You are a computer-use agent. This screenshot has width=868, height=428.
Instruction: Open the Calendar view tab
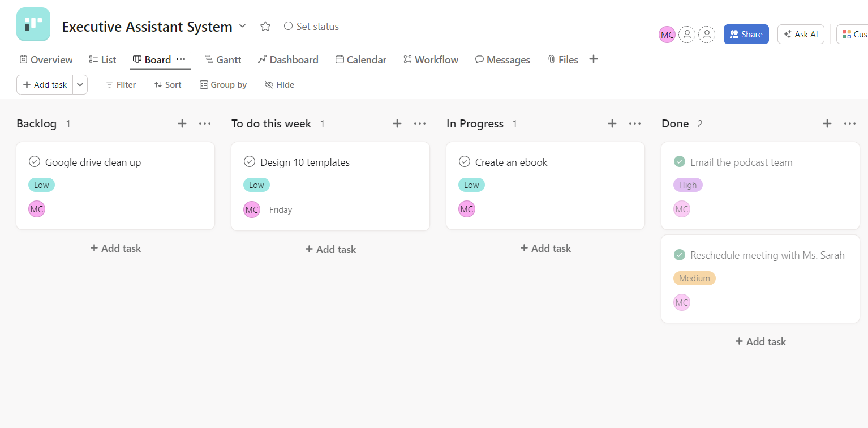[361, 60]
